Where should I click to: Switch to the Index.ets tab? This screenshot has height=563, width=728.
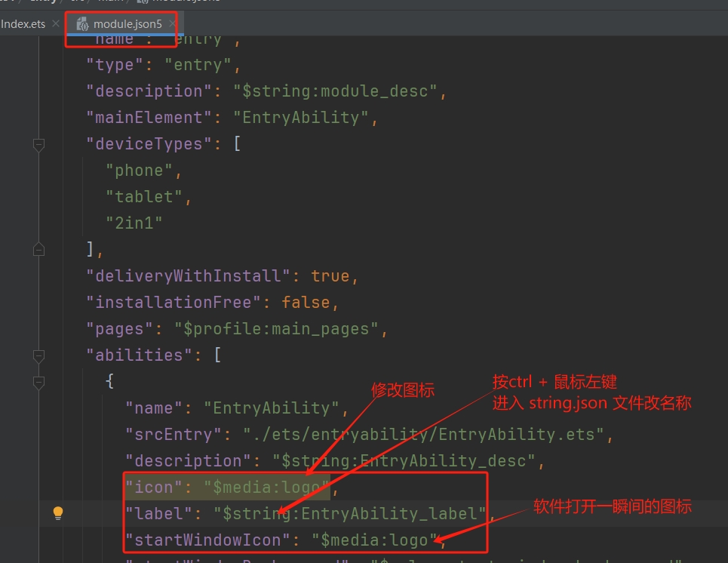click(x=23, y=24)
